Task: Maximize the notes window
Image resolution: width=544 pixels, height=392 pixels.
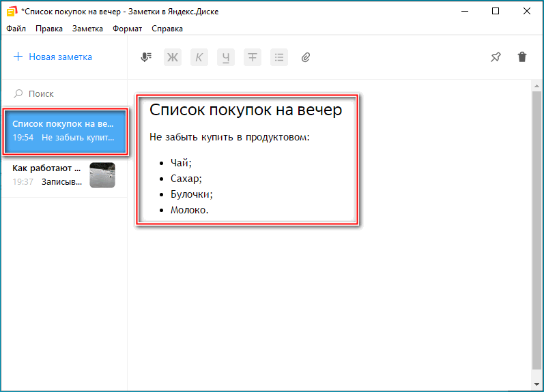Action: click(496, 11)
